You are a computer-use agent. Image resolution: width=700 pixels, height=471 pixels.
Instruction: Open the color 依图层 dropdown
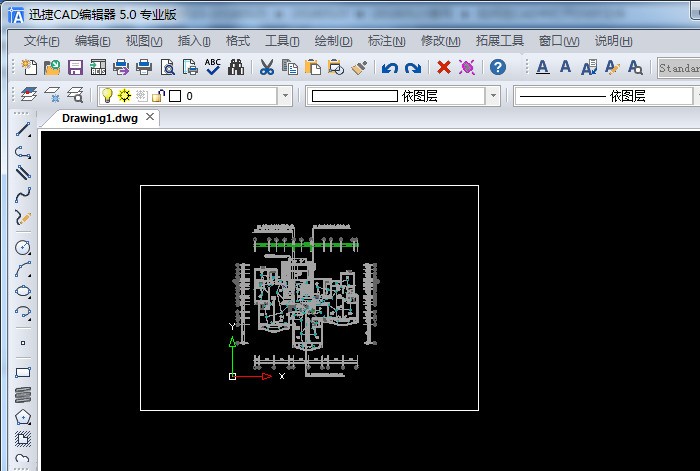coord(492,96)
